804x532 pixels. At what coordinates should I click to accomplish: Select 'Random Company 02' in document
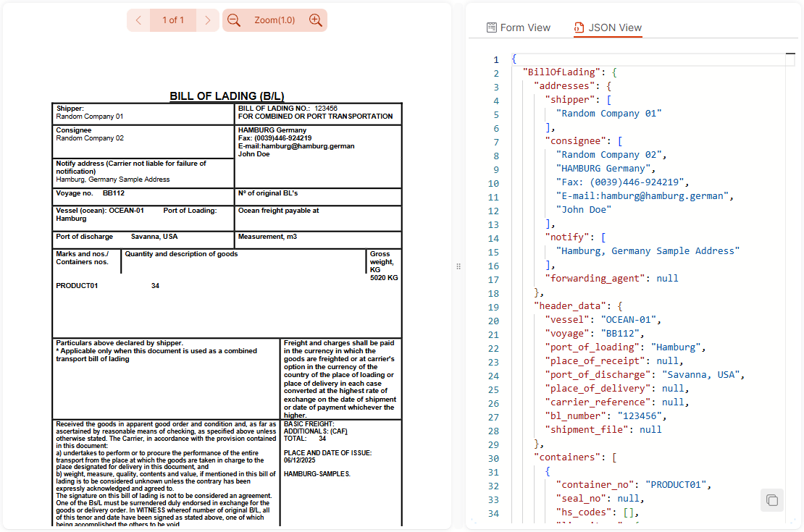tap(90, 138)
